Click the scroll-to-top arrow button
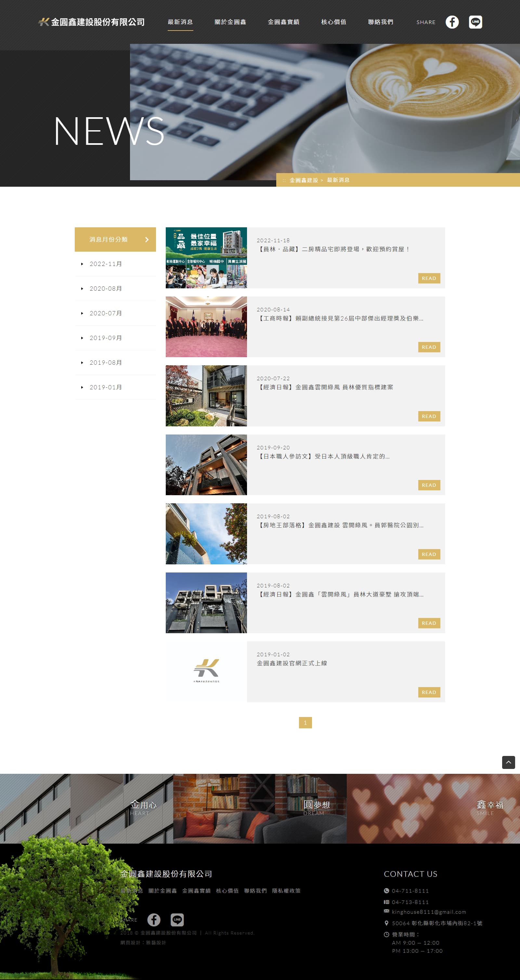The height and width of the screenshot is (980, 520). coord(508,762)
